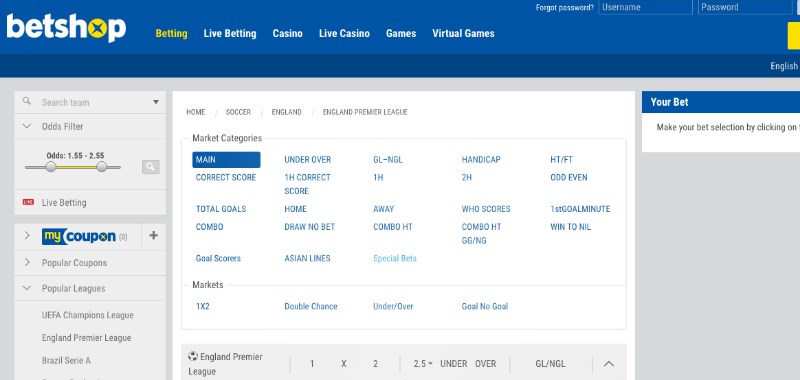Open the English language selector
800x380 pixels.
(x=784, y=66)
